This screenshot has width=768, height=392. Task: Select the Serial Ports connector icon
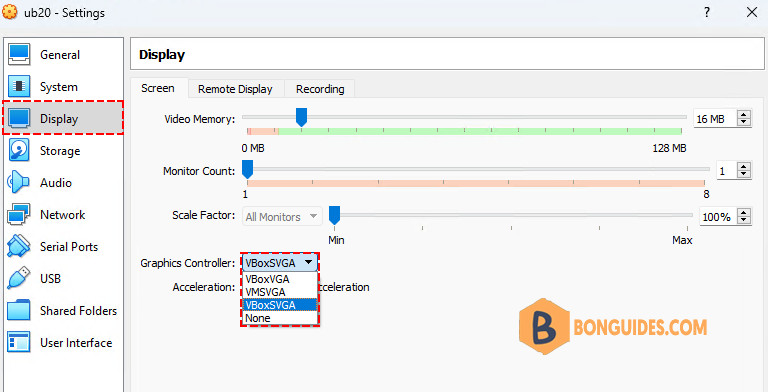pyautogui.click(x=19, y=246)
